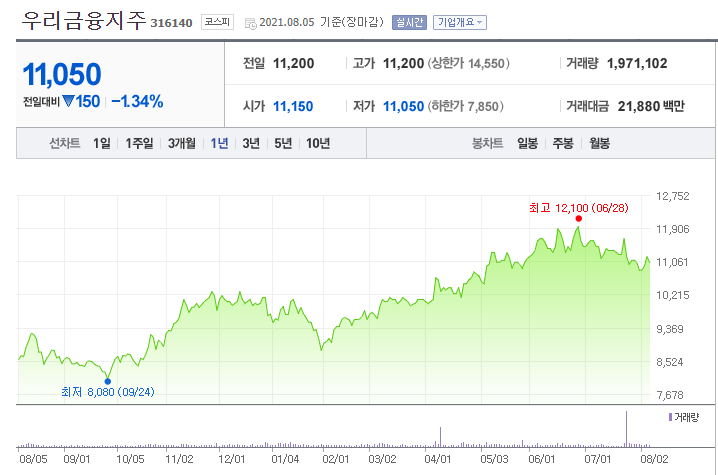This screenshot has height=475, width=718.
Task: Click the blue down-triangle change icon
Action: pos(68,101)
